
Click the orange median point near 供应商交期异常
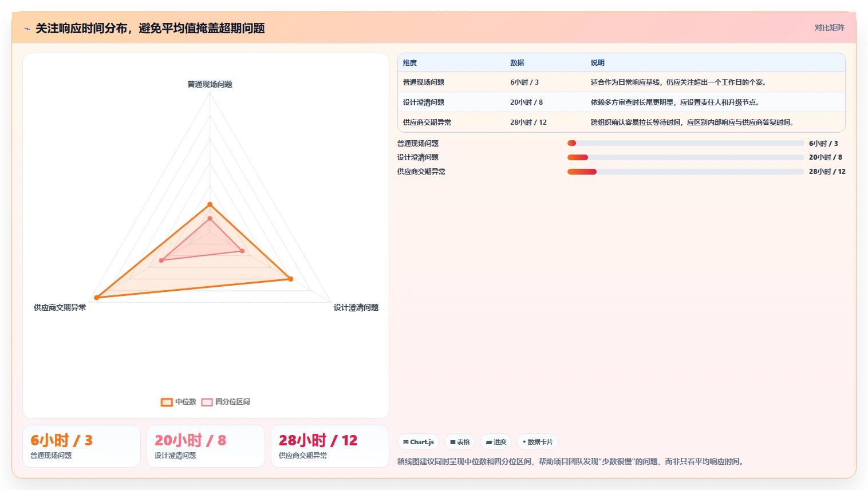pos(97,298)
